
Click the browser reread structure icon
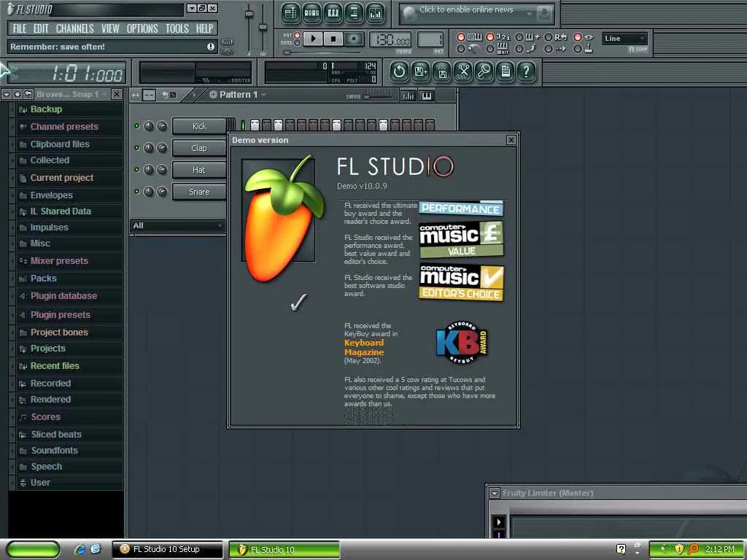coord(28,94)
